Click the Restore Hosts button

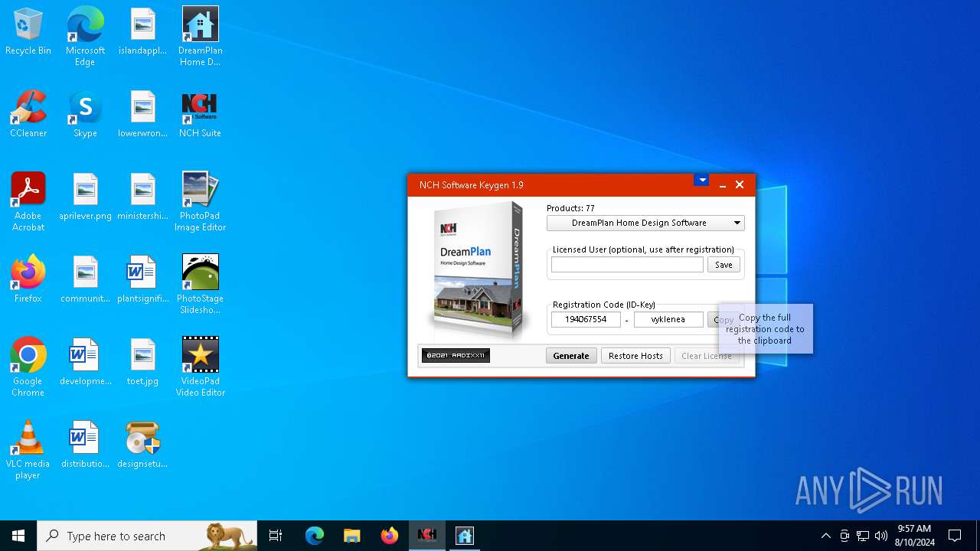click(x=635, y=356)
